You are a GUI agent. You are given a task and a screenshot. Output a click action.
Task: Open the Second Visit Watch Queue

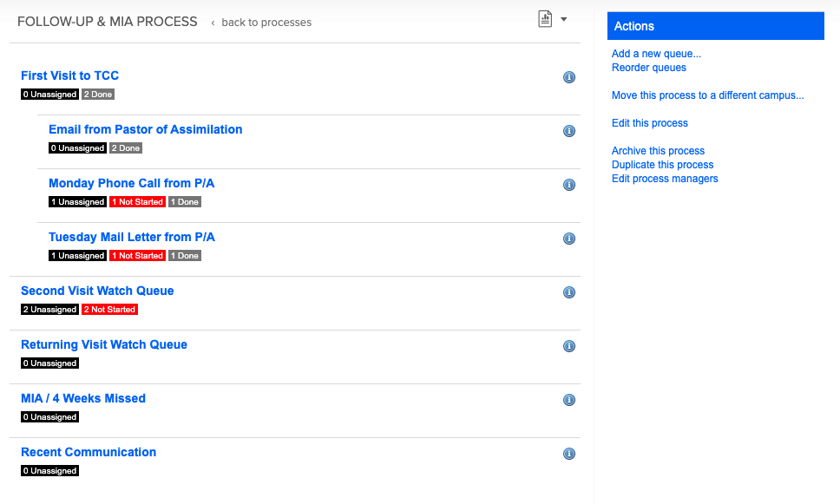[97, 291]
